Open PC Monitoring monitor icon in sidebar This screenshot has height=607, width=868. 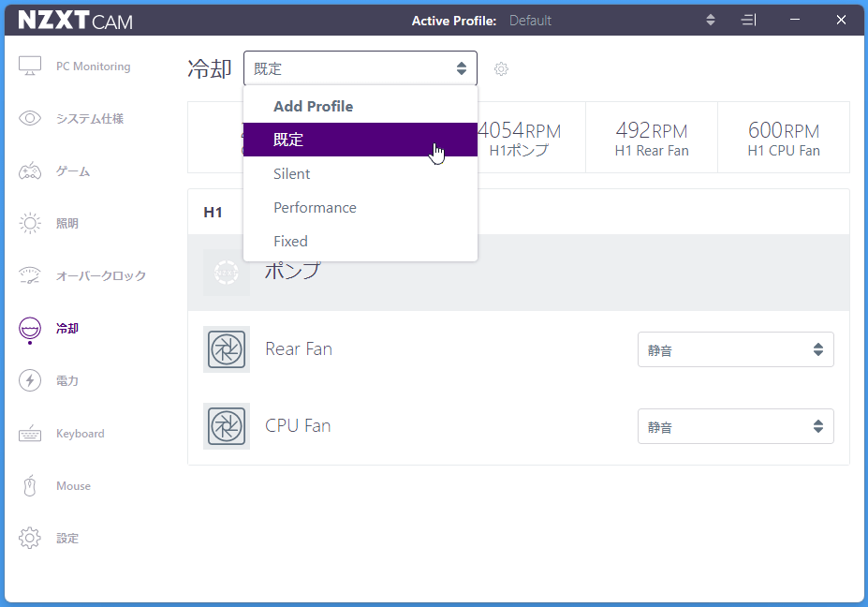[30, 67]
